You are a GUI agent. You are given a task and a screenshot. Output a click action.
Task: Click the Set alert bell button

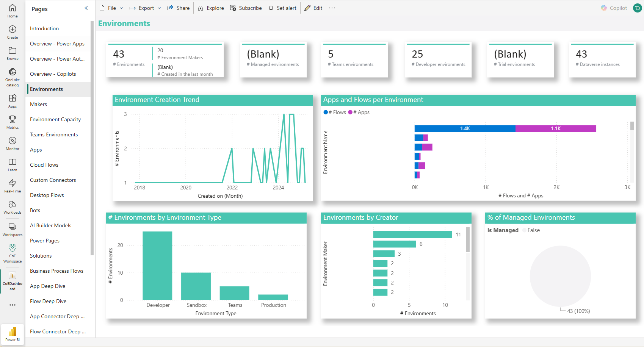click(x=282, y=8)
